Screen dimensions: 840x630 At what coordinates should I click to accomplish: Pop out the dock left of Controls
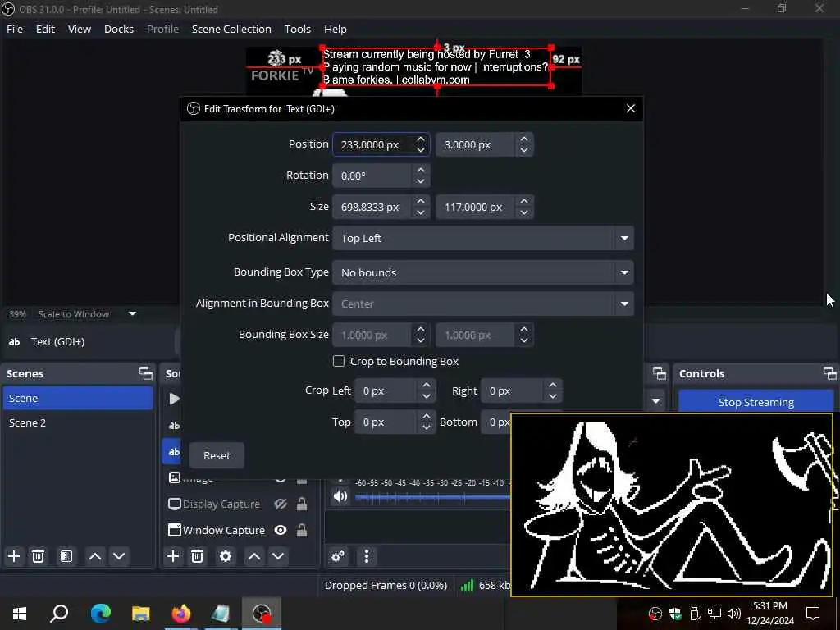[660, 373]
